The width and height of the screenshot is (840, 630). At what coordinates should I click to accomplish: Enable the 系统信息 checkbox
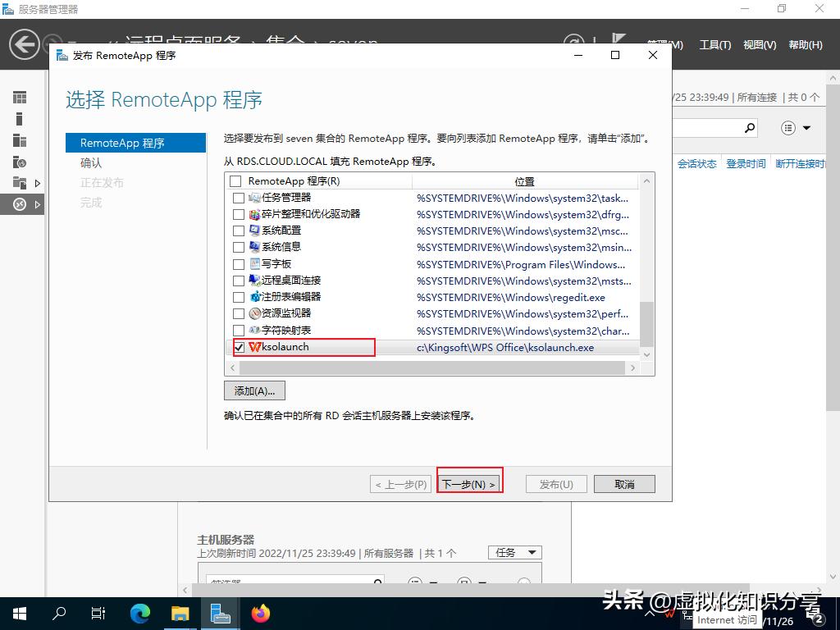point(238,248)
